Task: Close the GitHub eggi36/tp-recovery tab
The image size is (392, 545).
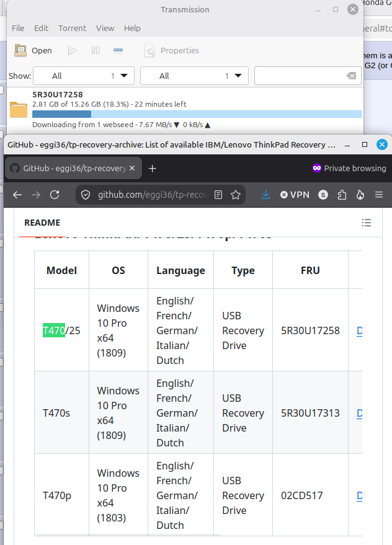Action: tap(132, 168)
